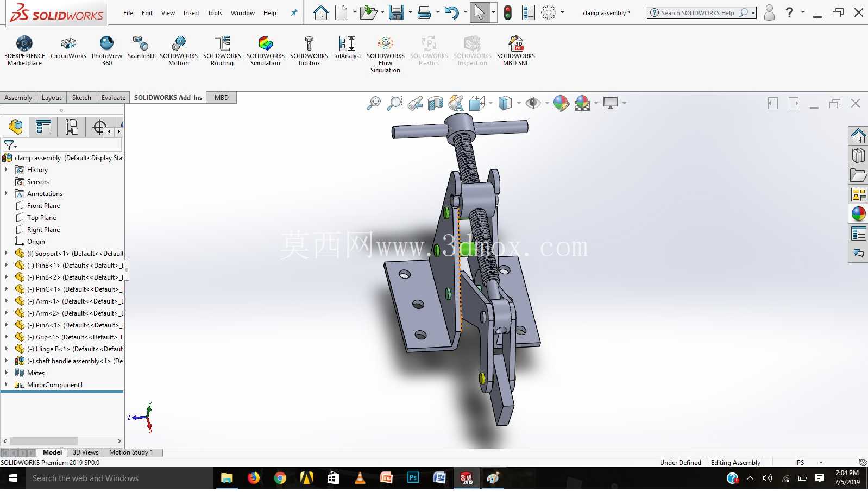Click SOLIDWORKS MBD SNL icon
Viewport: 868px width, 492px height.
516,51
